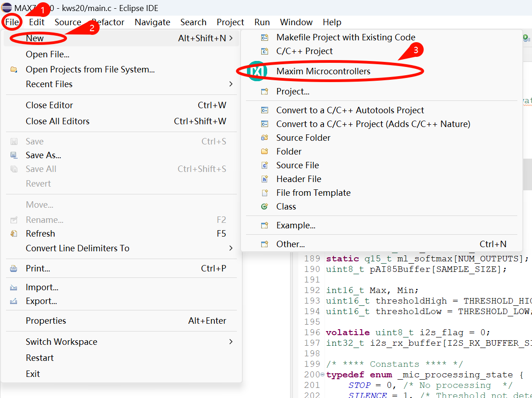The width and height of the screenshot is (532, 398).
Task: Open the Navigate menu
Action: (x=152, y=22)
